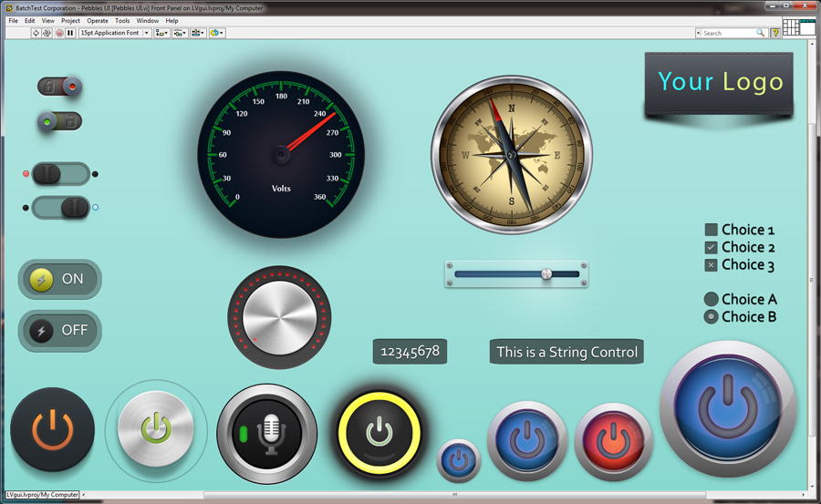Open the Operate menu
Image resolution: width=821 pixels, height=504 pixels.
pos(98,21)
